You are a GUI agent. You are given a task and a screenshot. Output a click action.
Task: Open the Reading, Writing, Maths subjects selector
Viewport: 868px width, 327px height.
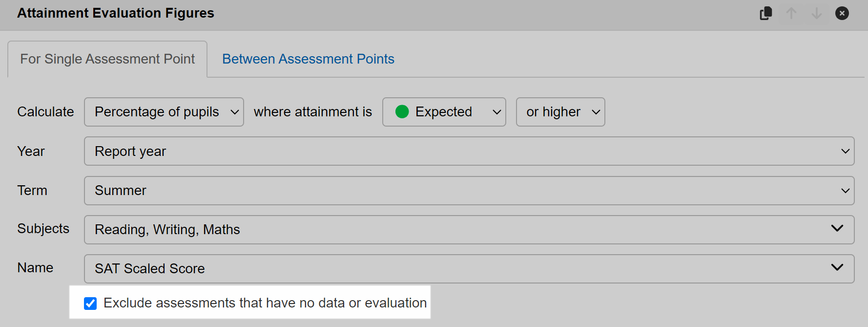469,230
